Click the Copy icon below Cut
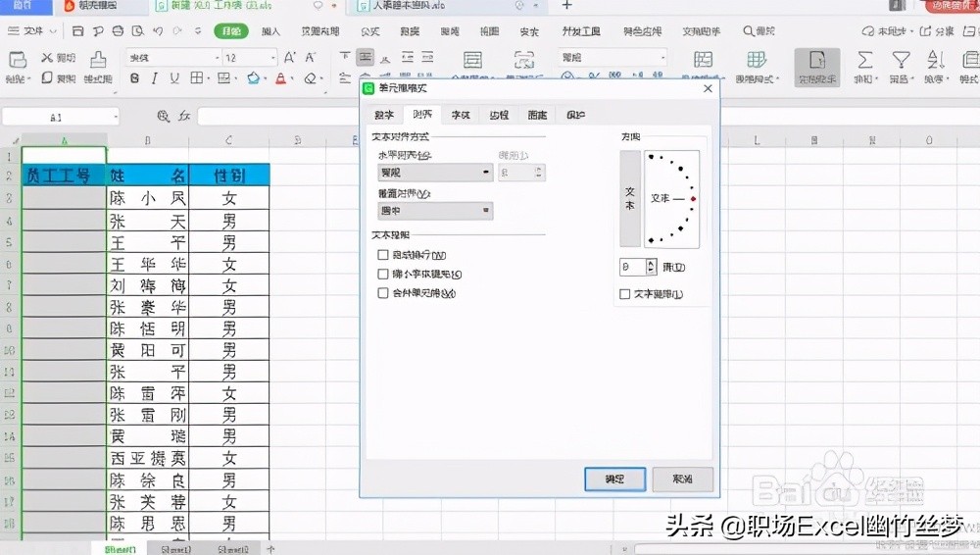This screenshot has width=980, height=555. (47, 77)
